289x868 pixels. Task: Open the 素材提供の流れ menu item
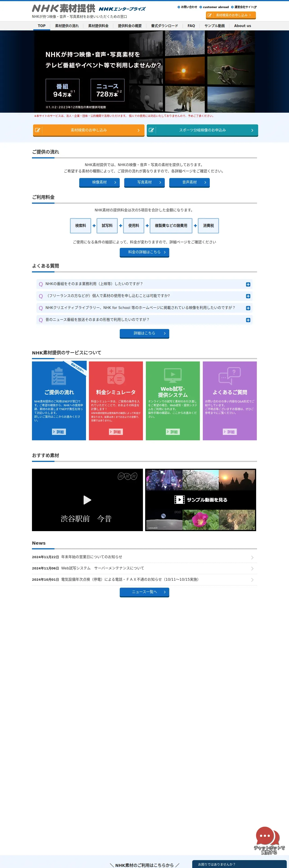coord(67,26)
